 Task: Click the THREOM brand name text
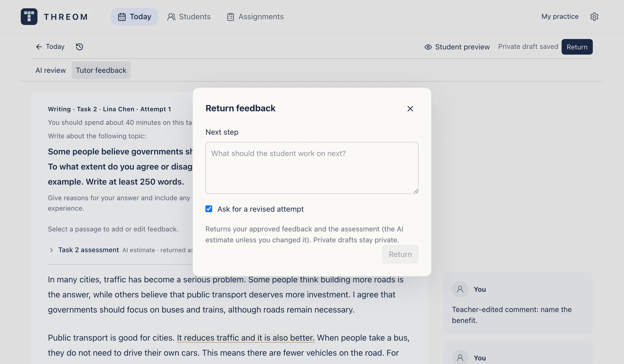point(66,17)
